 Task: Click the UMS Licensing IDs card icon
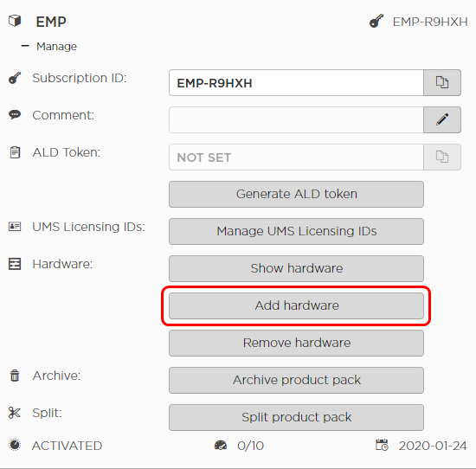coord(15,227)
